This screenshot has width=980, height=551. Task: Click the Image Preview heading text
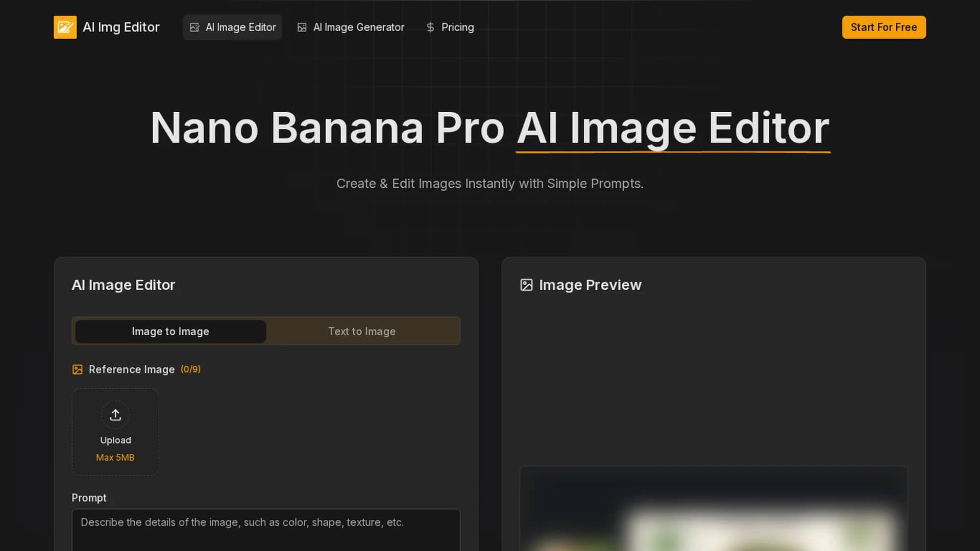point(590,285)
